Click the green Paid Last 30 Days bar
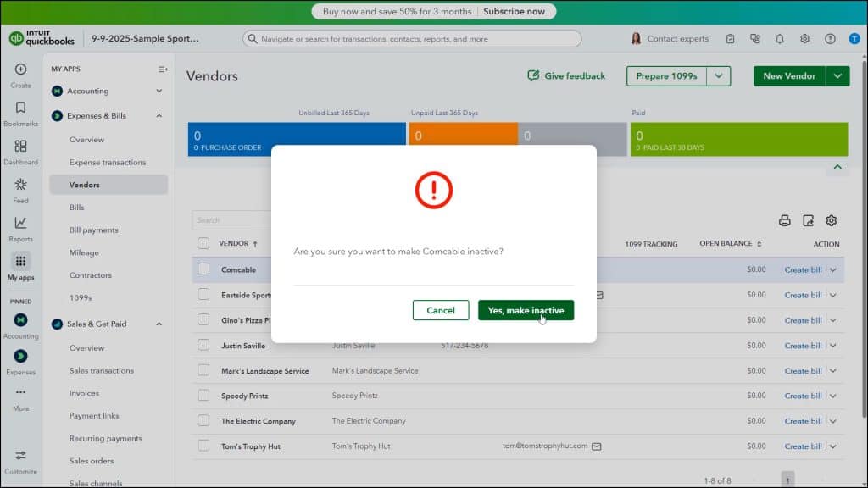 pyautogui.click(x=739, y=140)
